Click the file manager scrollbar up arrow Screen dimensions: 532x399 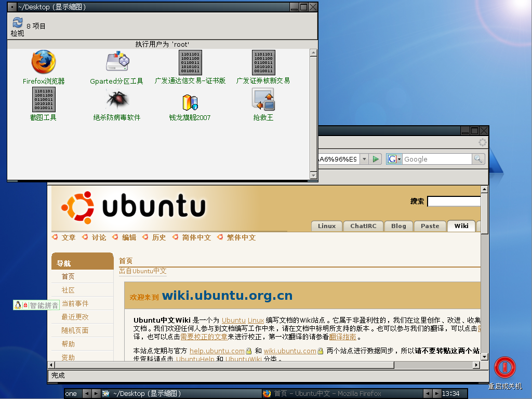[x=313, y=52]
